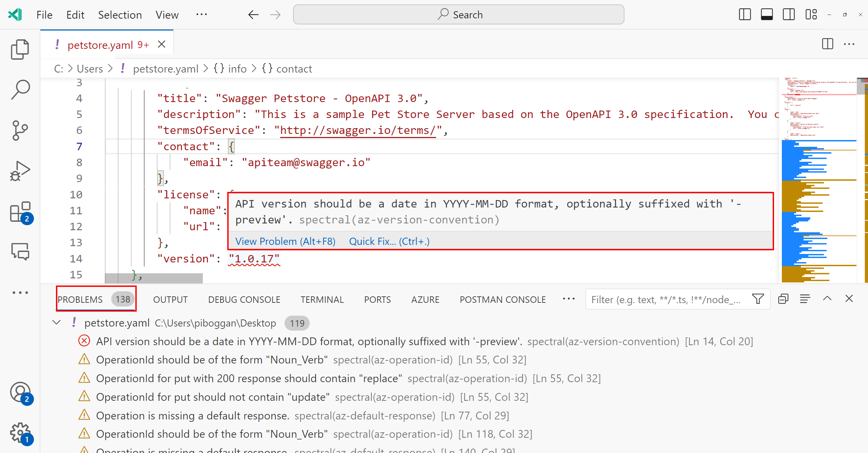Open the Search view in activity bar
Image resolution: width=868 pixels, height=453 pixels.
20,90
